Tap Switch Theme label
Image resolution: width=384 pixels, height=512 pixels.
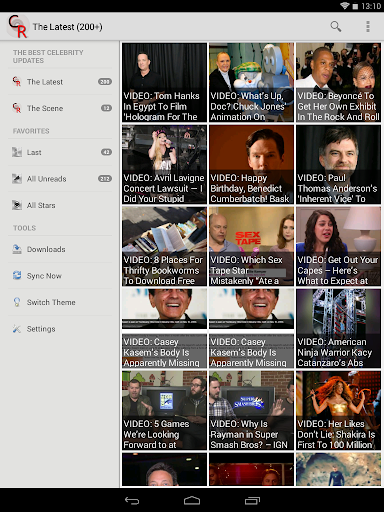51,302
